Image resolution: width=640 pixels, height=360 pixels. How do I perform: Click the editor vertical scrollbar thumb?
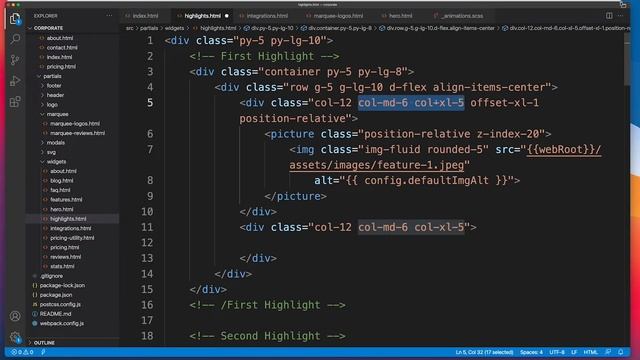tap(627, 59)
